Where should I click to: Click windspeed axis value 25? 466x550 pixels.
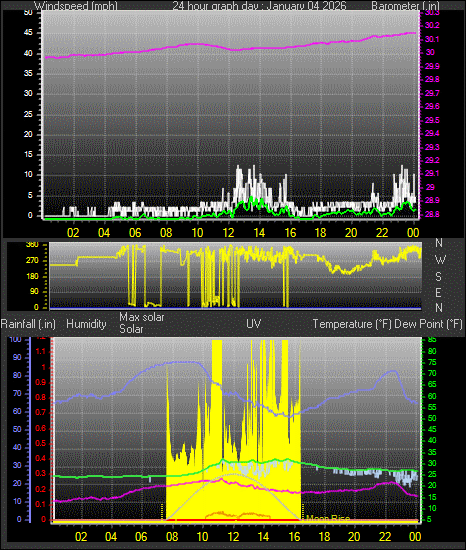point(28,114)
